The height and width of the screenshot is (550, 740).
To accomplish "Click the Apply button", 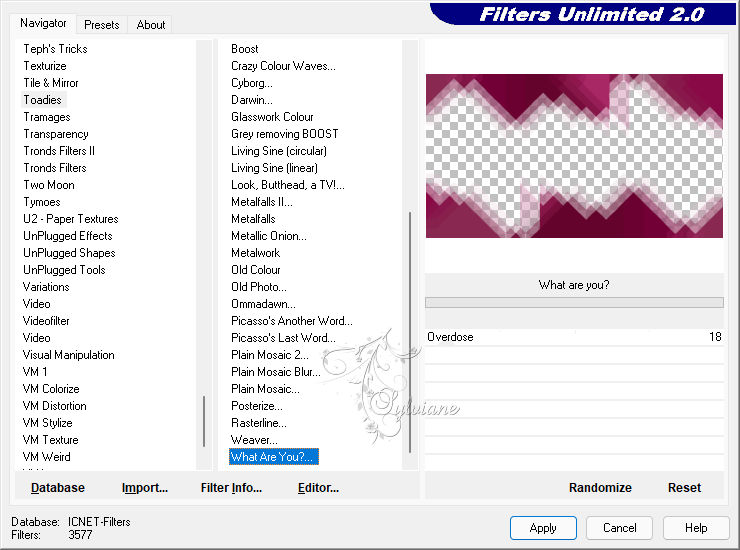I will pyautogui.click(x=543, y=528).
